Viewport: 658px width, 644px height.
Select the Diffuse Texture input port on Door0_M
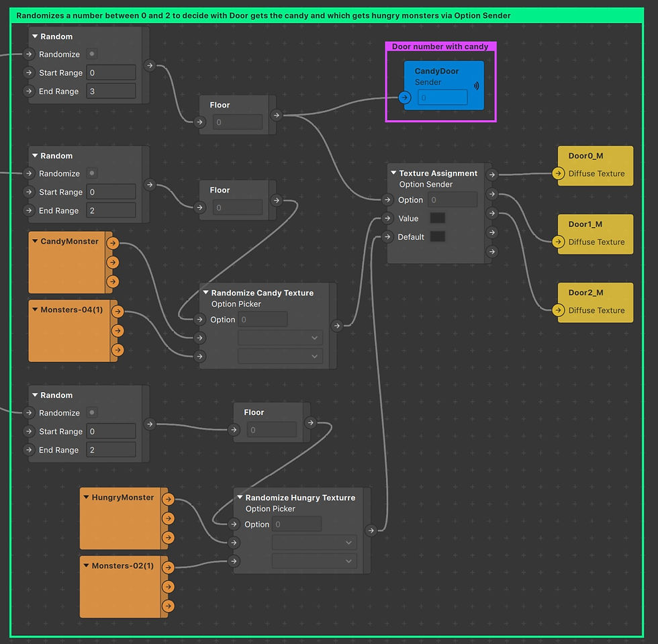[x=558, y=175]
